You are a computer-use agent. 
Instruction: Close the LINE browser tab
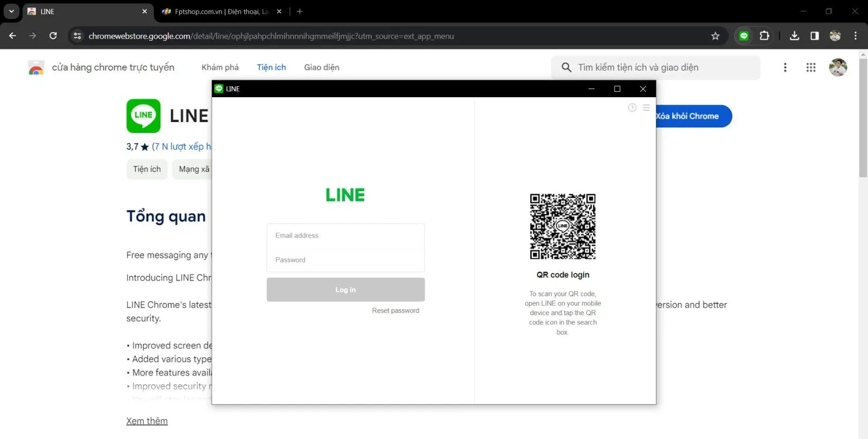click(144, 11)
